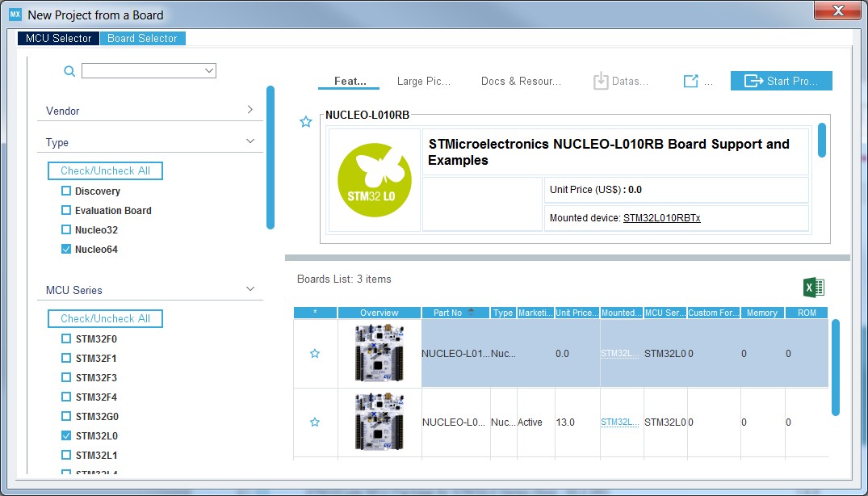
Task: Sort by the Part No column
Action: [455, 313]
